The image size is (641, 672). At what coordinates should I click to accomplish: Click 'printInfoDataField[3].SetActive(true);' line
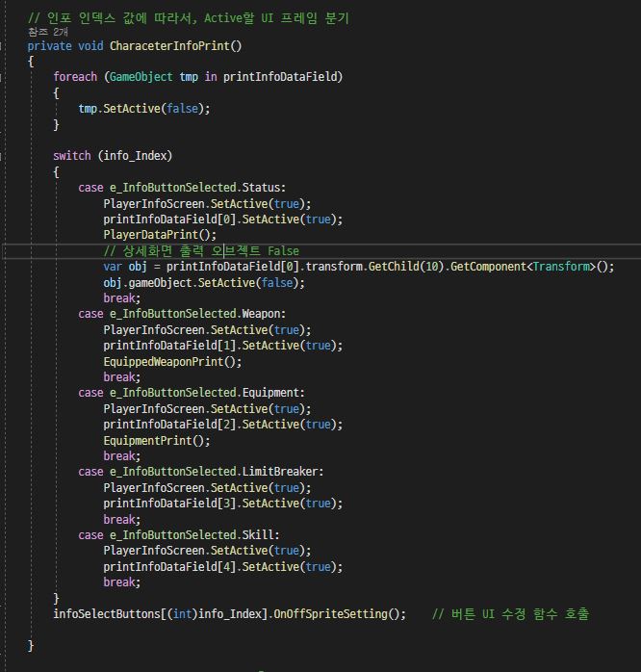click(222, 503)
